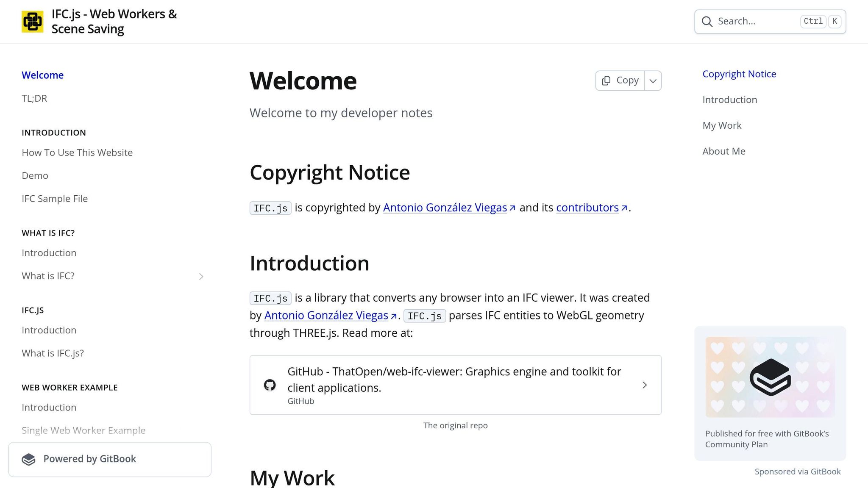Click the GitBook book logo in the sponsor card
The image size is (868, 488).
(x=770, y=377)
